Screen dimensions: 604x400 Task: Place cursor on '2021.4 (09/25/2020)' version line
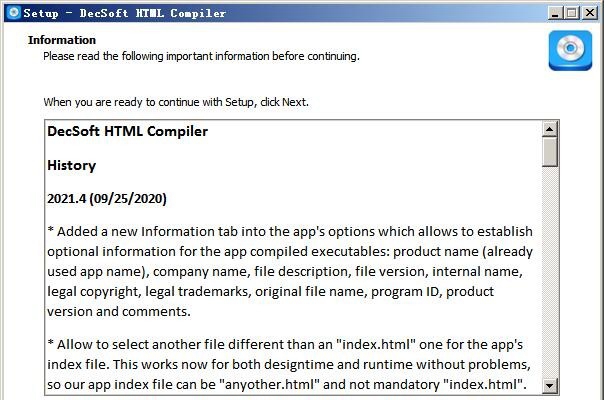point(107,199)
